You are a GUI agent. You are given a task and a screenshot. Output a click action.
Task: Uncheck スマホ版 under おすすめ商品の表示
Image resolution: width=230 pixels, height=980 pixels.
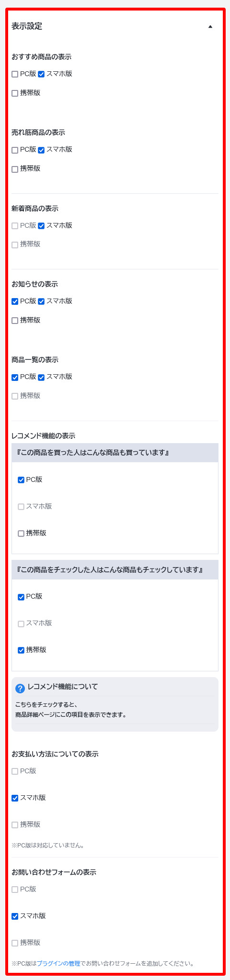[41, 74]
